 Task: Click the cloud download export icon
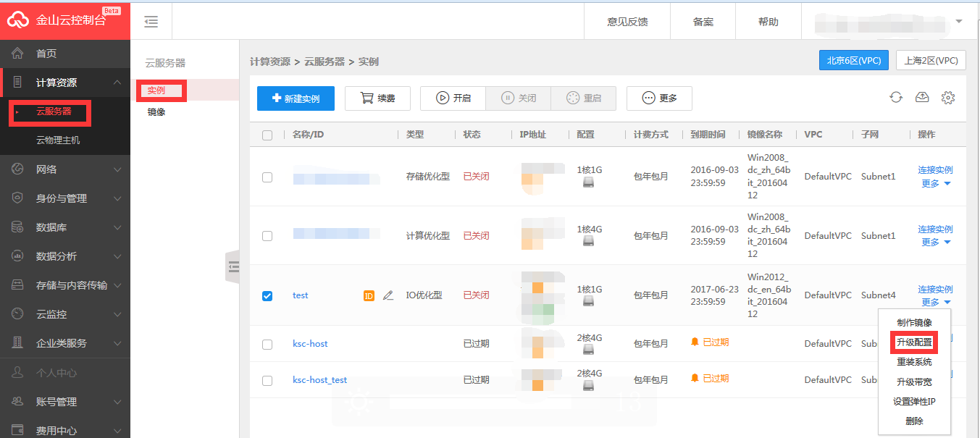922,98
